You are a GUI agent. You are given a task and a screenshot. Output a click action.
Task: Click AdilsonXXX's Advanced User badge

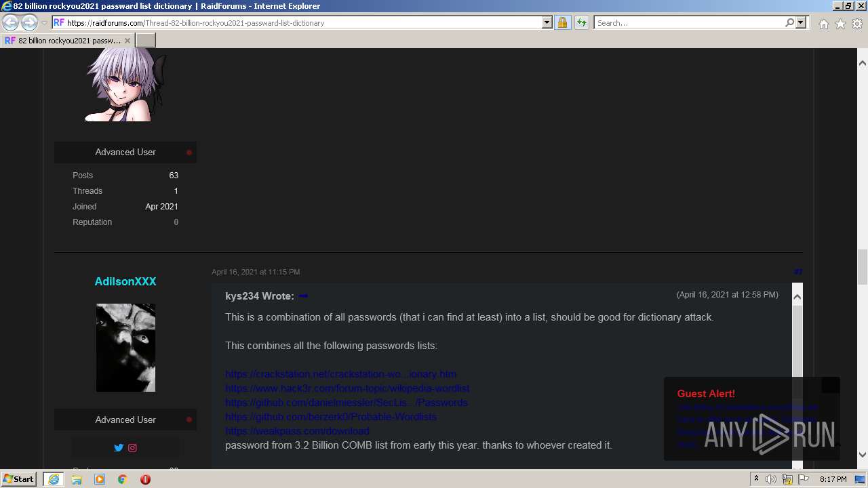click(x=125, y=420)
